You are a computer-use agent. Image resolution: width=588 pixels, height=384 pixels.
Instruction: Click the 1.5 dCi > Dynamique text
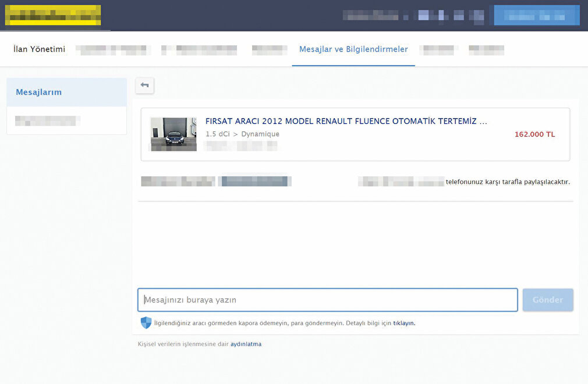[x=242, y=134]
